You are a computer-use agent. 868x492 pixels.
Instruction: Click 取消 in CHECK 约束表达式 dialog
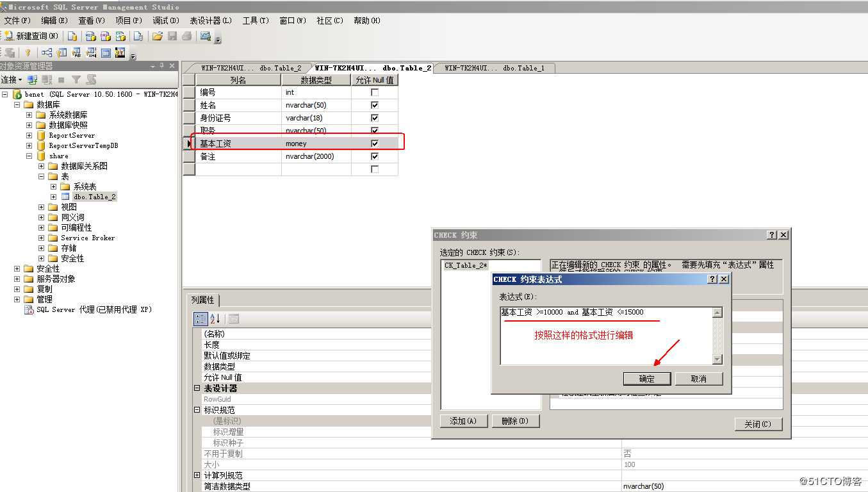click(x=699, y=379)
